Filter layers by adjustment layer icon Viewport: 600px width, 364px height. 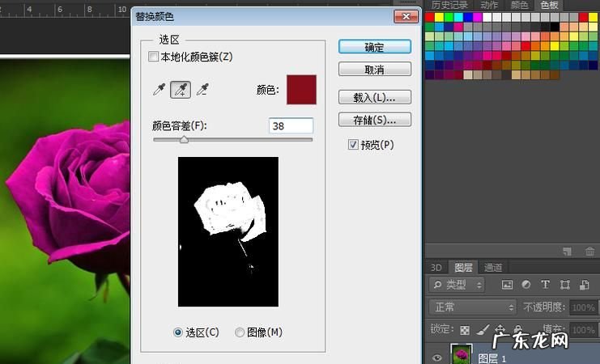click(x=526, y=285)
